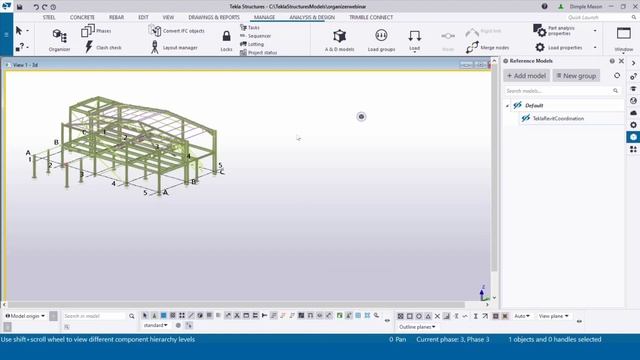Open the Sequencer tool
640x360 pixels.
(256, 36)
